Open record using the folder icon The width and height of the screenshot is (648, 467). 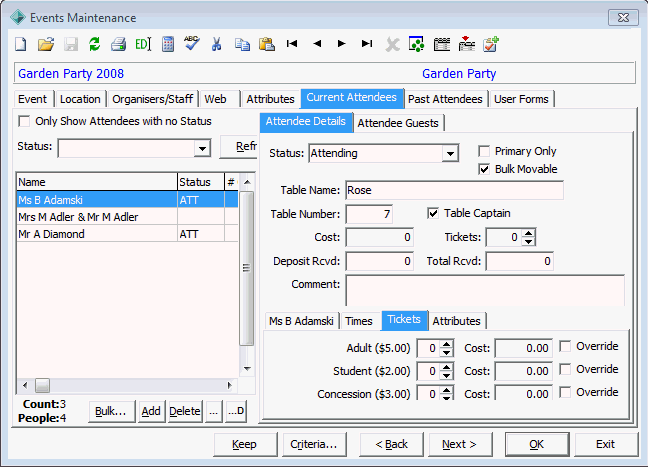pyautogui.click(x=46, y=44)
